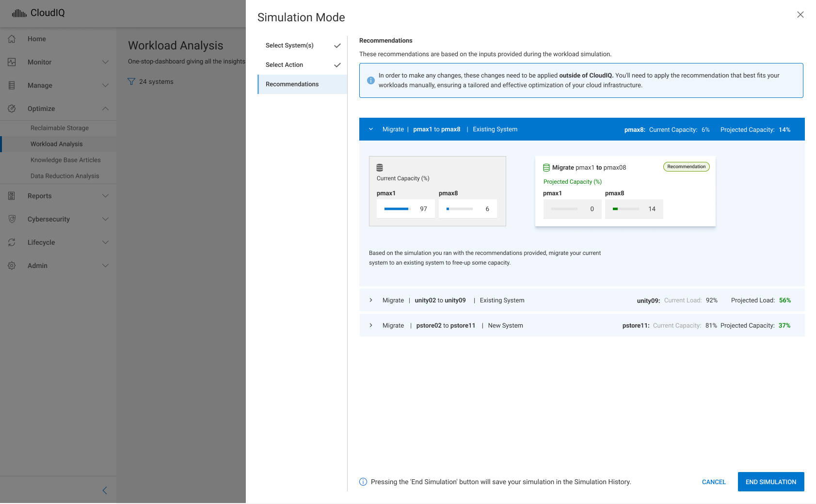
Task: Click checkmark next to Select System(s)
Action: tap(337, 46)
